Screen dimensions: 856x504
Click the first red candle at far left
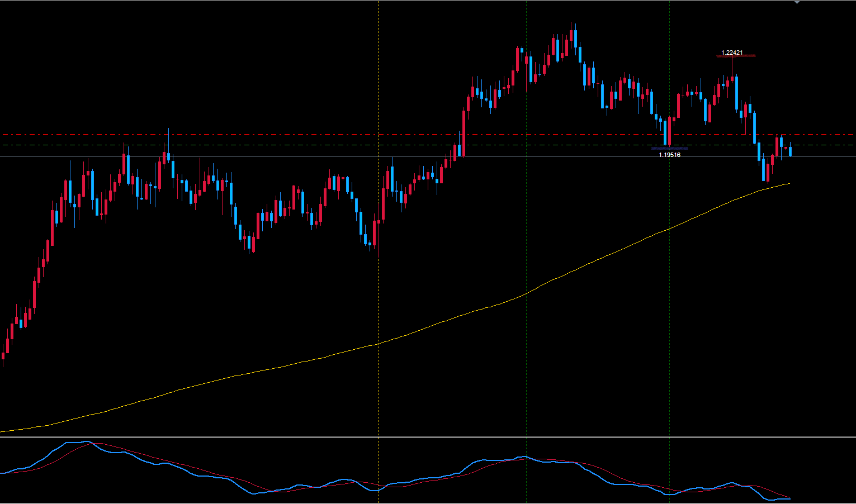tap(3, 356)
